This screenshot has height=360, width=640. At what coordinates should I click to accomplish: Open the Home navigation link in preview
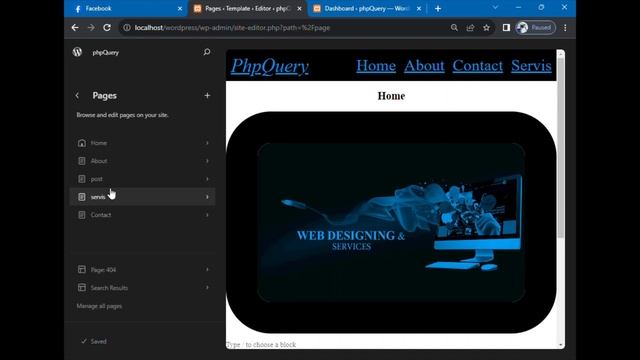tap(376, 66)
